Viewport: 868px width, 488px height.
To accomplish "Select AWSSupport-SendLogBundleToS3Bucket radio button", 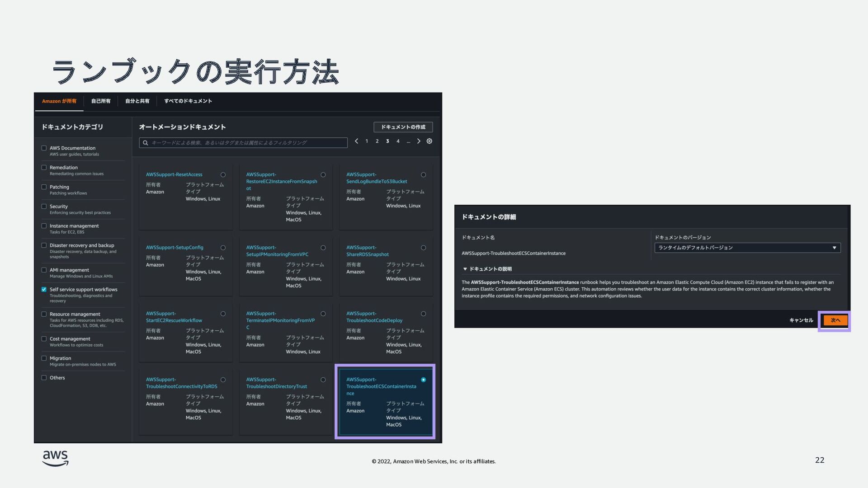I will tap(424, 175).
